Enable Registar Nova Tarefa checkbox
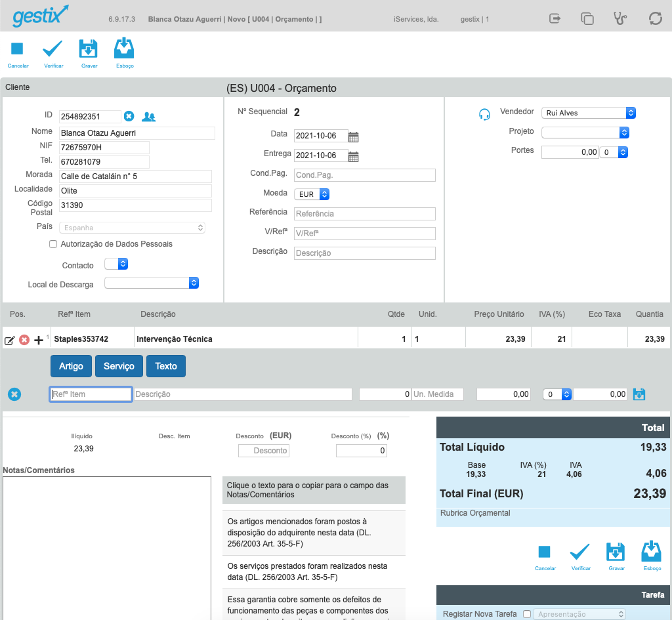The height and width of the screenshot is (620, 672). 527,614
